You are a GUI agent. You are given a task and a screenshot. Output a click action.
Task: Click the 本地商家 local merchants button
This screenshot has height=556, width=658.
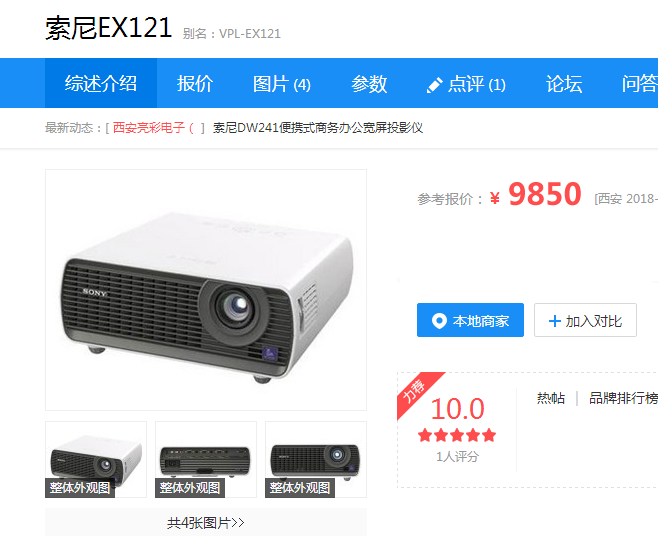click(x=470, y=320)
